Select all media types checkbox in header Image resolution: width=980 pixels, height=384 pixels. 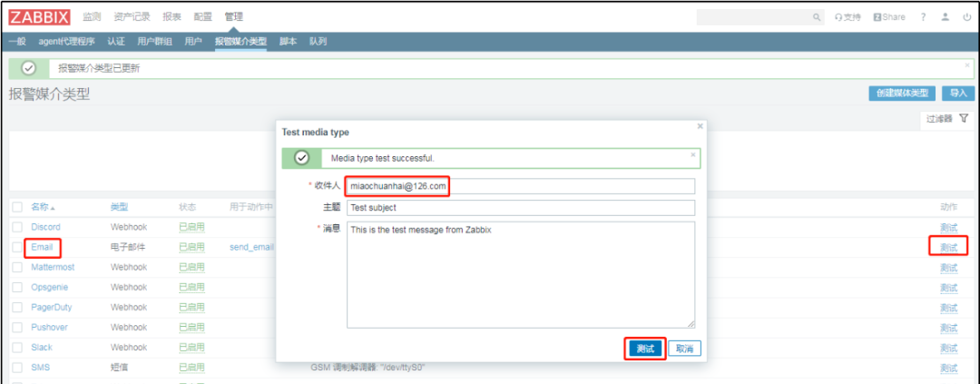point(17,207)
